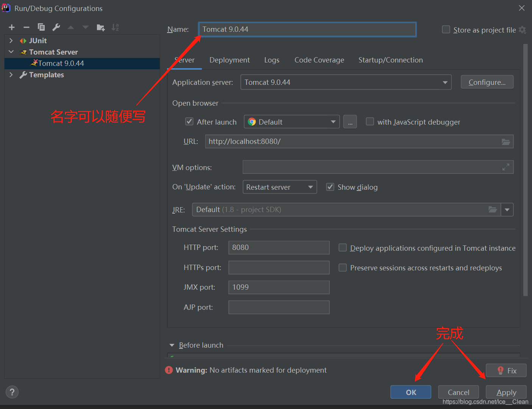Click Cancel button
The height and width of the screenshot is (409, 532).
[459, 392]
